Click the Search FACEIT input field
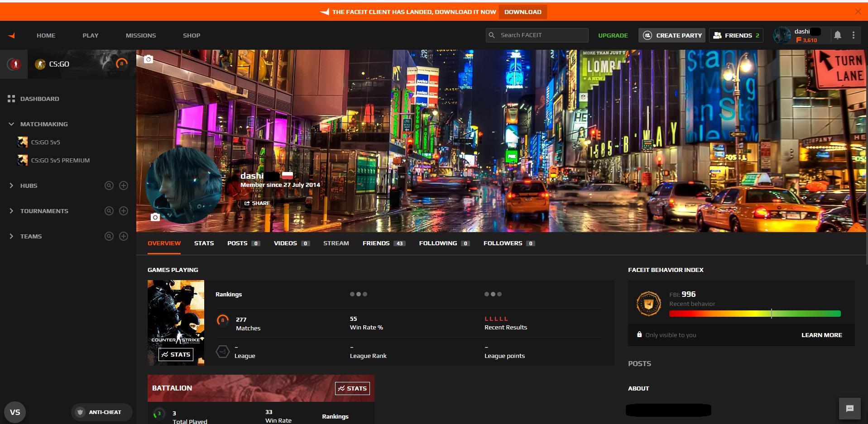Image resolution: width=868 pixels, height=424 pixels. [537, 35]
